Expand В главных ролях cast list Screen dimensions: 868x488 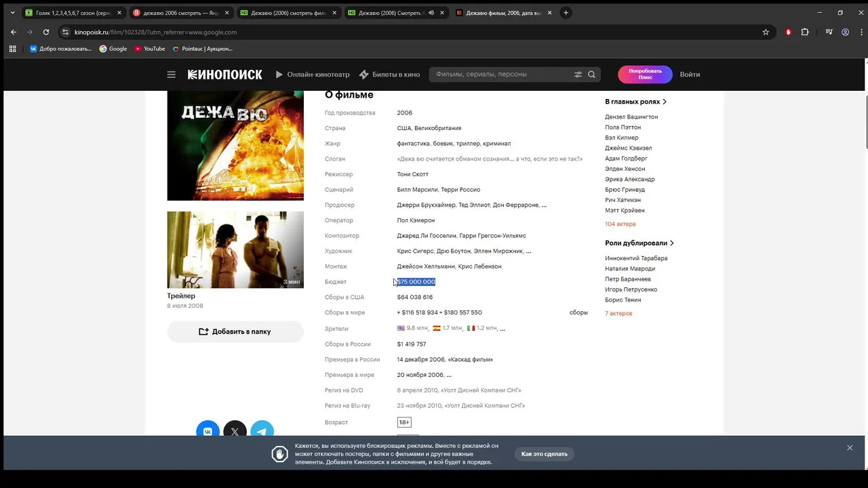tap(636, 102)
